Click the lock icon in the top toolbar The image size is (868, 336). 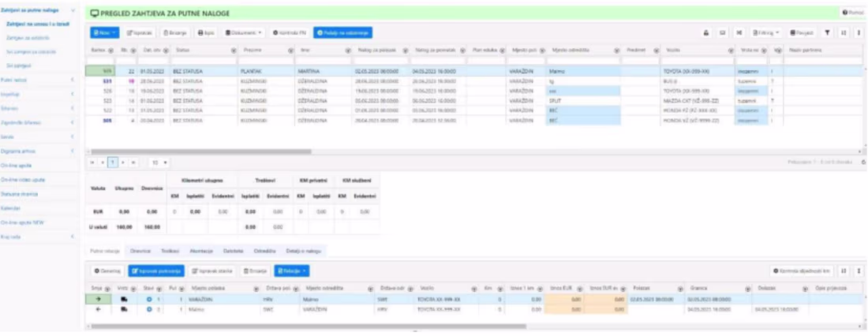[x=706, y=33]
